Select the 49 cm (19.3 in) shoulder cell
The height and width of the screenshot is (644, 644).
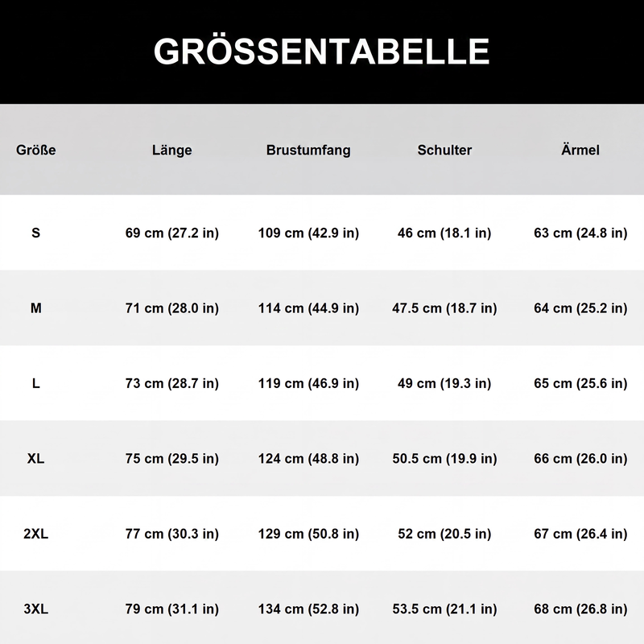click(x=444, y=383)
